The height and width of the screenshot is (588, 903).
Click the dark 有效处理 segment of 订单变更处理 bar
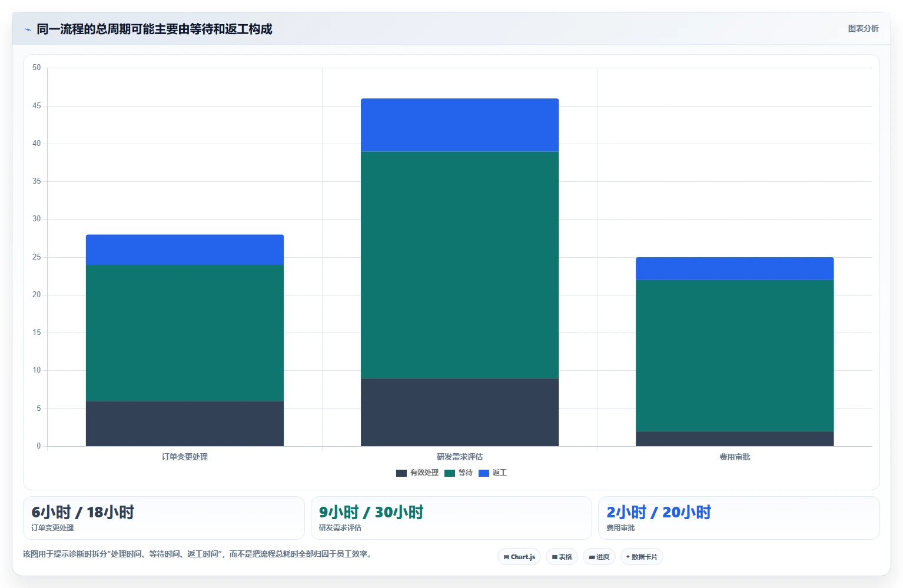click(x=185, y=424)
